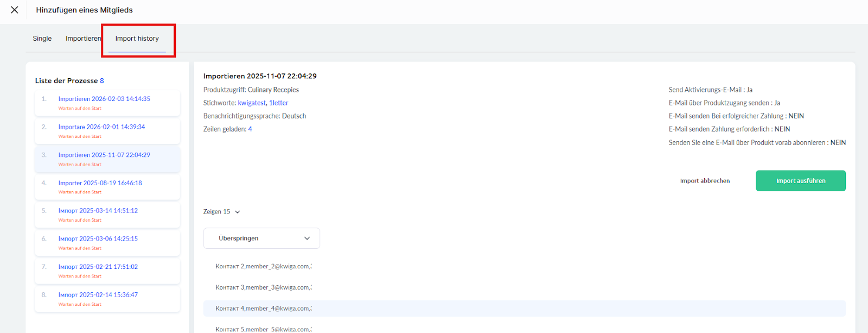Open process Імпорт 2025-02-14 15:36:47

(x=98, y=295)
